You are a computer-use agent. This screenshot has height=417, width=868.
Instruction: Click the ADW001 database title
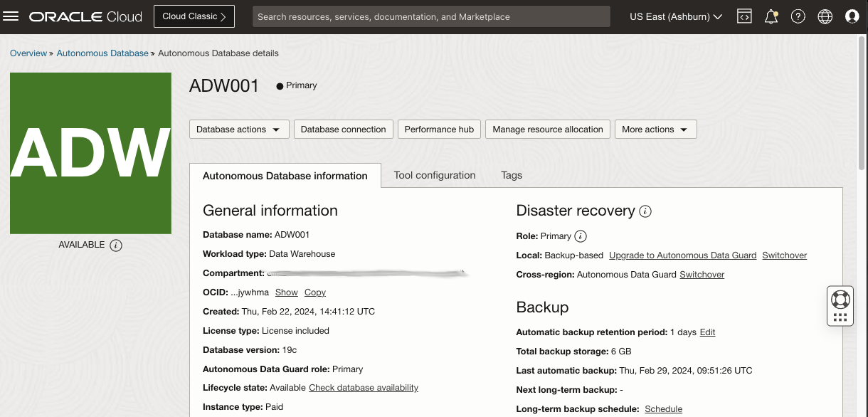[224, 86]
